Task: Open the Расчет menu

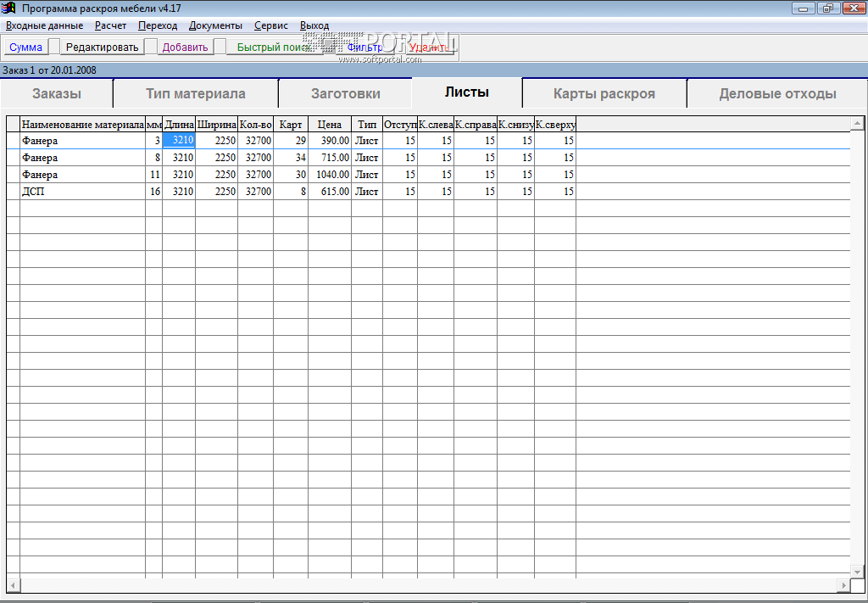Action: [111, 25]
